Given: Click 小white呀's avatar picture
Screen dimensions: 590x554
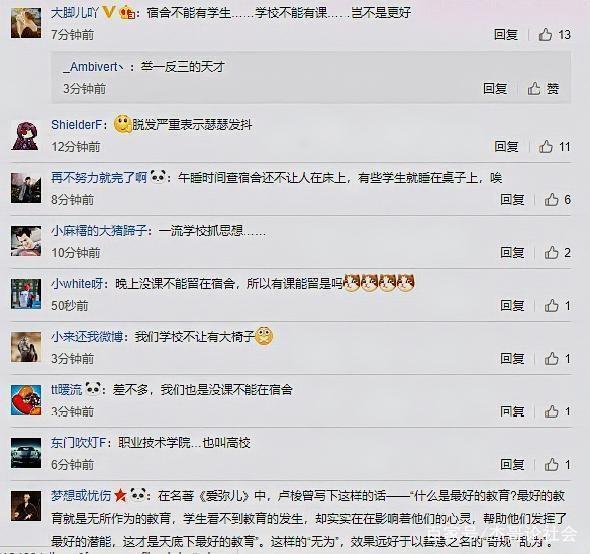Looking at the screenshot, I should (x=26, y=294).
